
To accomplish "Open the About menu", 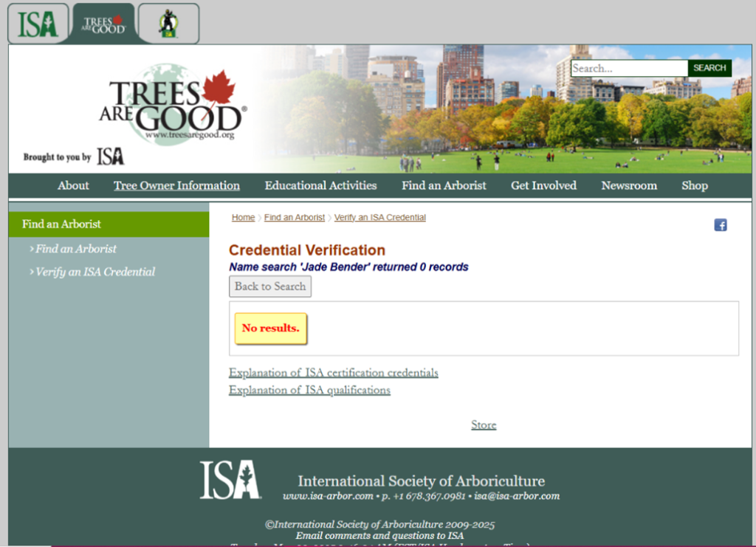I will coord(73,185).
